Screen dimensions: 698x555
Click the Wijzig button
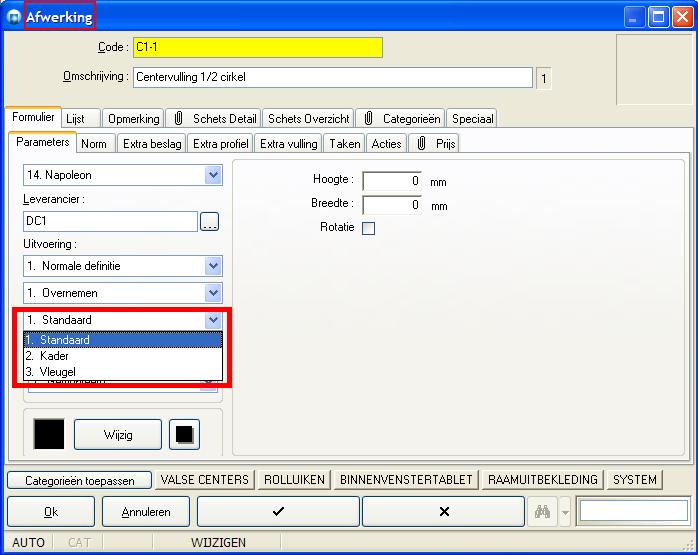(x=118, y=434)
